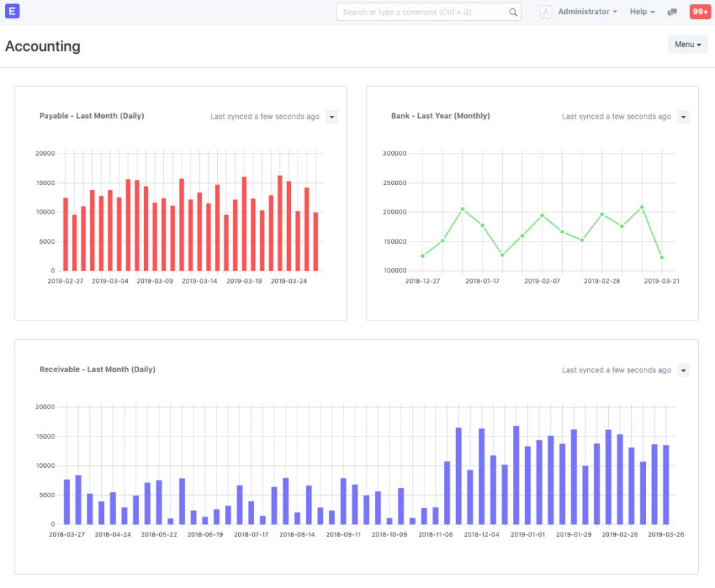Click the last purple bar in Receivable chart
Screen dimensions: 715x588
point(666,485)
